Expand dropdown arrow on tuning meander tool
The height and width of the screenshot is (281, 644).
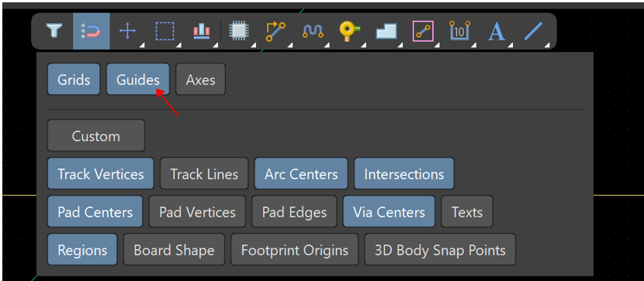[x=327, y=44]
